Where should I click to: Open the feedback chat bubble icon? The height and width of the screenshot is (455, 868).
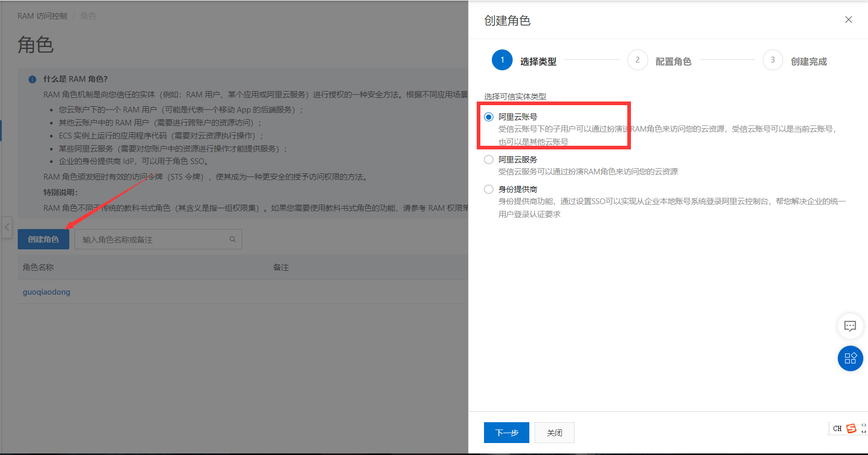tap(850, 326)
